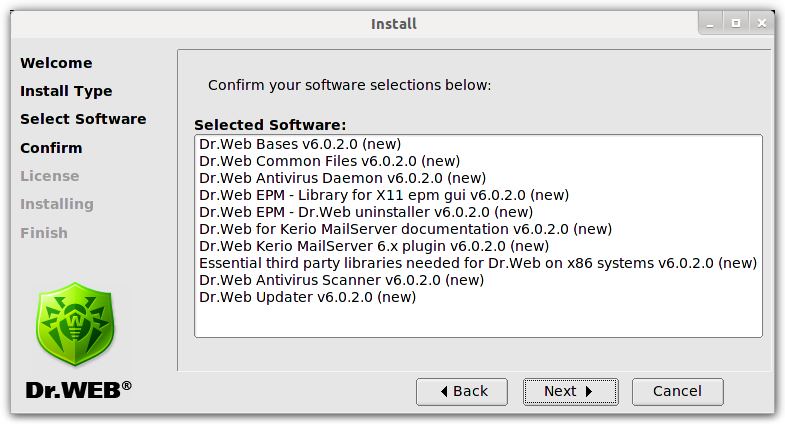
Task: Cancel the installation
Action: click(x=677, y=391)
